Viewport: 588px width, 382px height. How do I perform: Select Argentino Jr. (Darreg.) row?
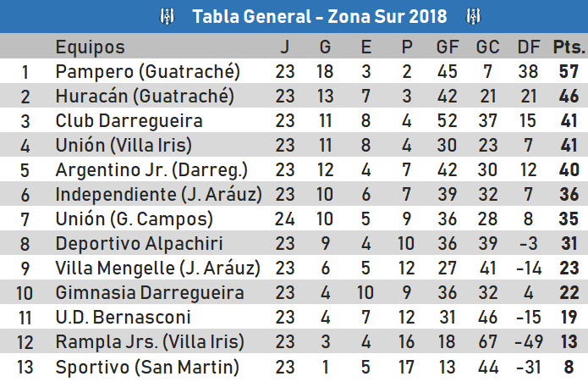294,169
